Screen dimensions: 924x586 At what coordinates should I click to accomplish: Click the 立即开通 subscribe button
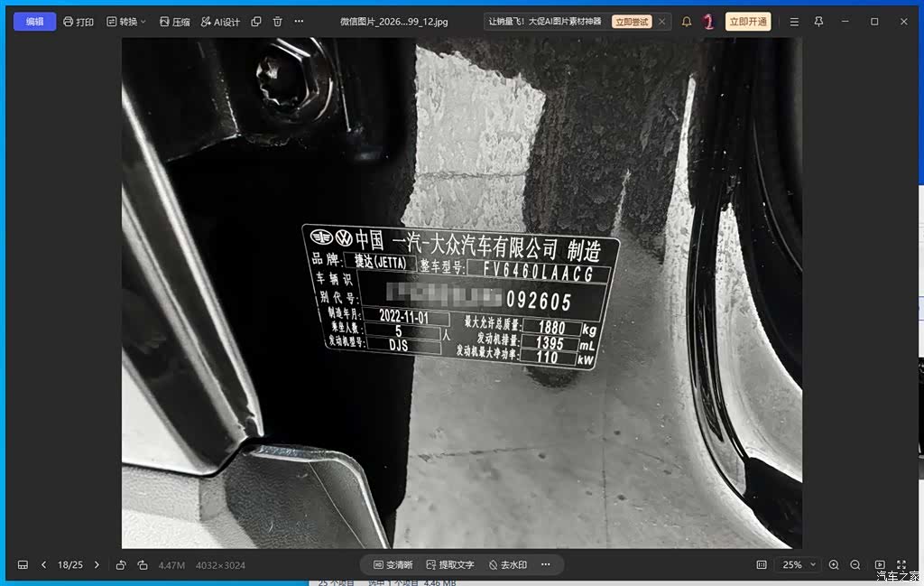click(x=748, y=22)
